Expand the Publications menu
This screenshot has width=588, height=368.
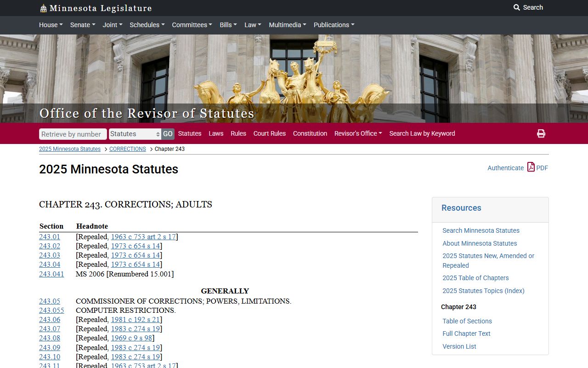334,25
